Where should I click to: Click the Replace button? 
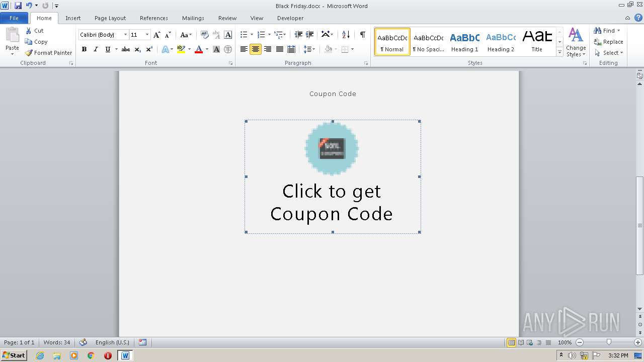tap(608, 42)
